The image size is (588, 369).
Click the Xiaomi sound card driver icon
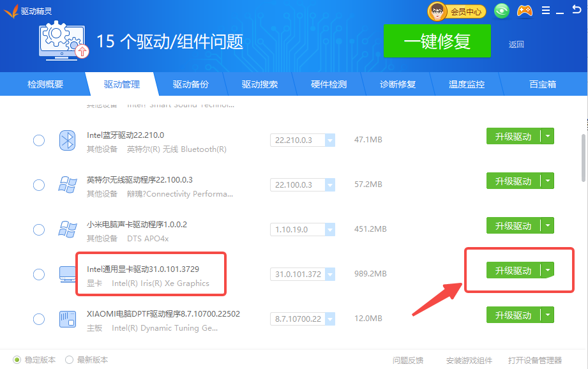pyautogui.click(x=68, y=230)
